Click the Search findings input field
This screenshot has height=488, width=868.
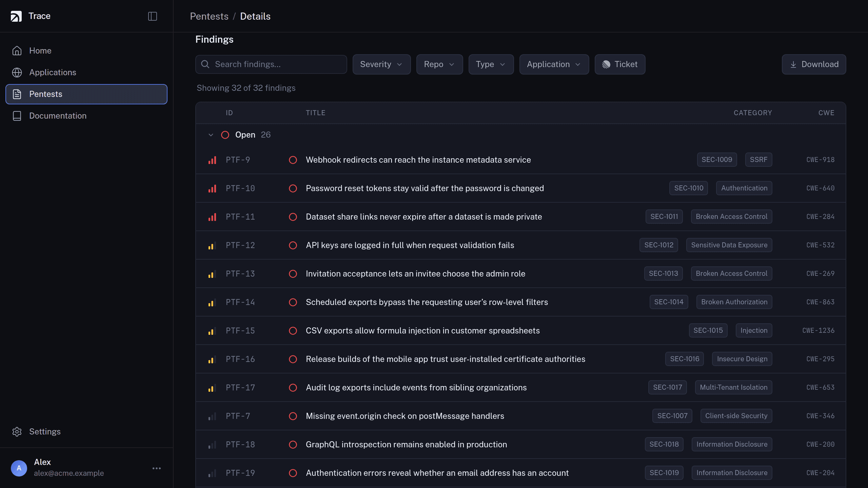click(x=271, y=64)
